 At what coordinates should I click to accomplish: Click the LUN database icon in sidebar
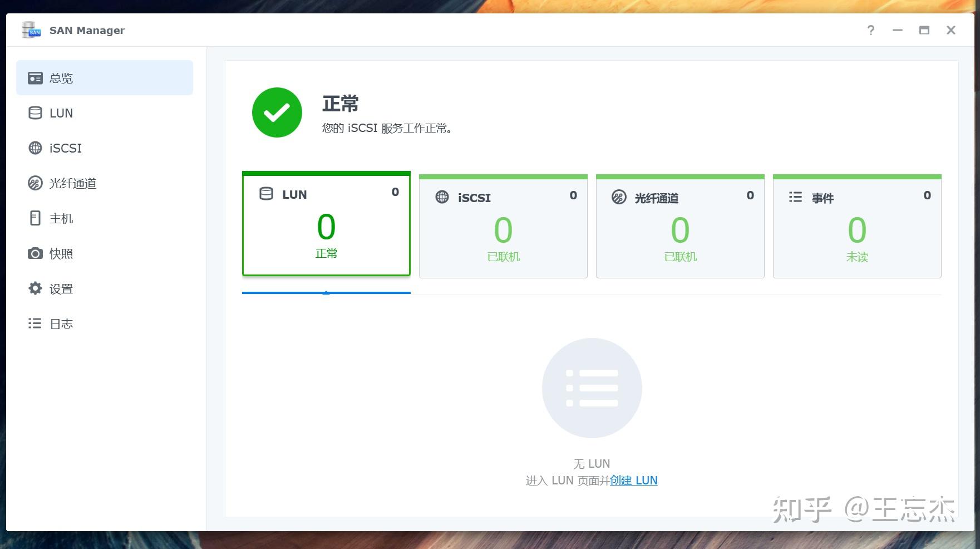35,113
